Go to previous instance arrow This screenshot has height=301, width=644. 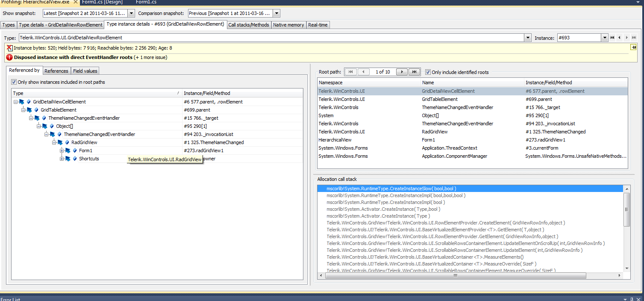coord(619,38)
